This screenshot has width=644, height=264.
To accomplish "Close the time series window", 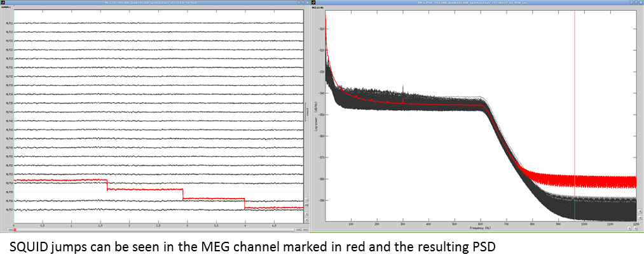I will tap(306, 4).
